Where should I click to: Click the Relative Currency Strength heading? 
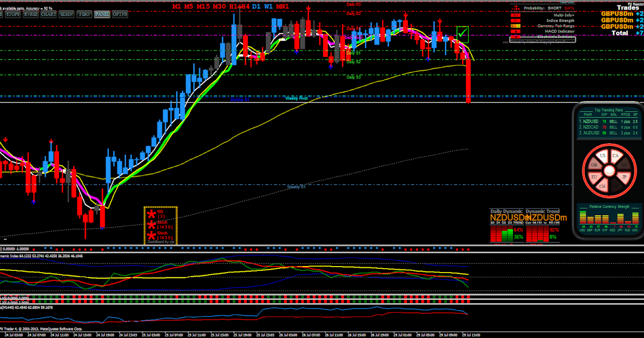click(x=609, y=207)
